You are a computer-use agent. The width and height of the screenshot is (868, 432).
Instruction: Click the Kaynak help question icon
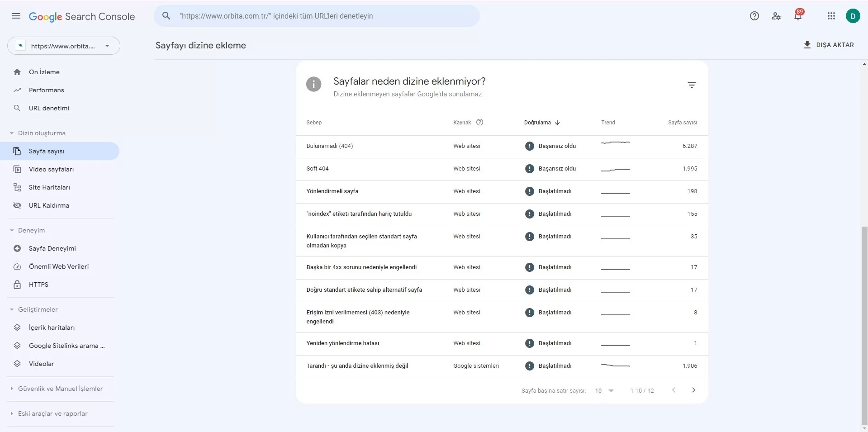point(480,122)
